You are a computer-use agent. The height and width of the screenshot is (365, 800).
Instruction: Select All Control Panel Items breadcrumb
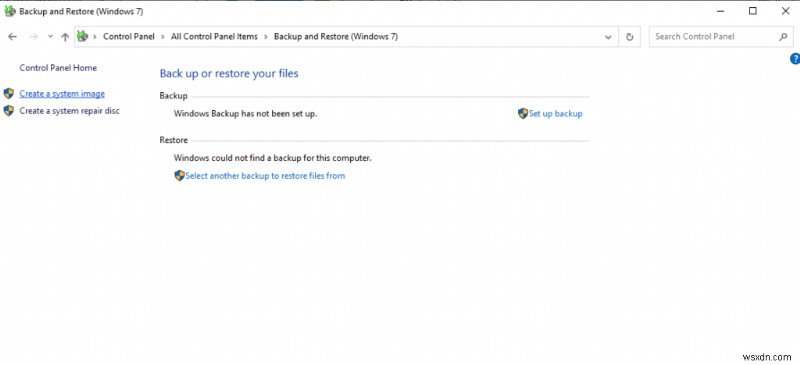214,37
